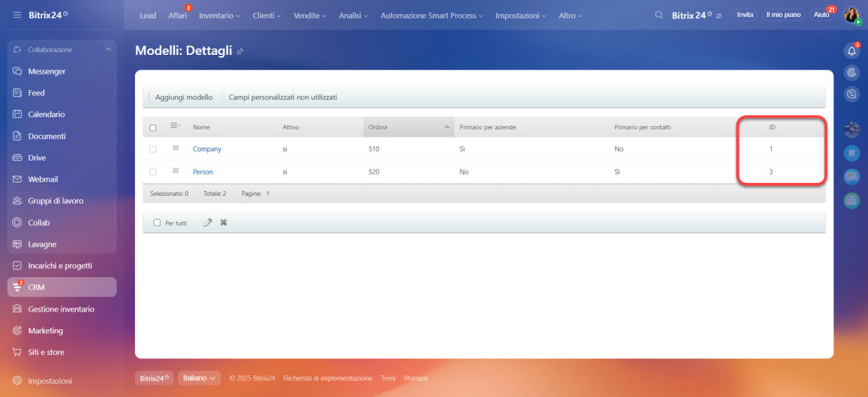
Task: Pin the Modelli: Dettagli page
Action: pos(240,51)
